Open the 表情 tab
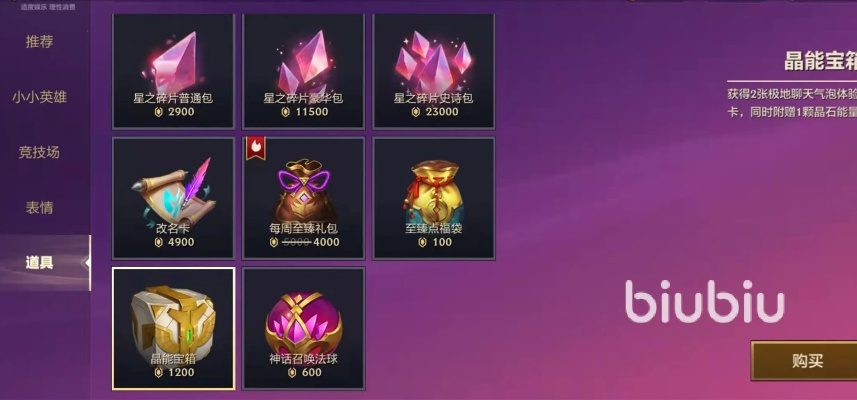857x400 pixels. pos(39,208)
